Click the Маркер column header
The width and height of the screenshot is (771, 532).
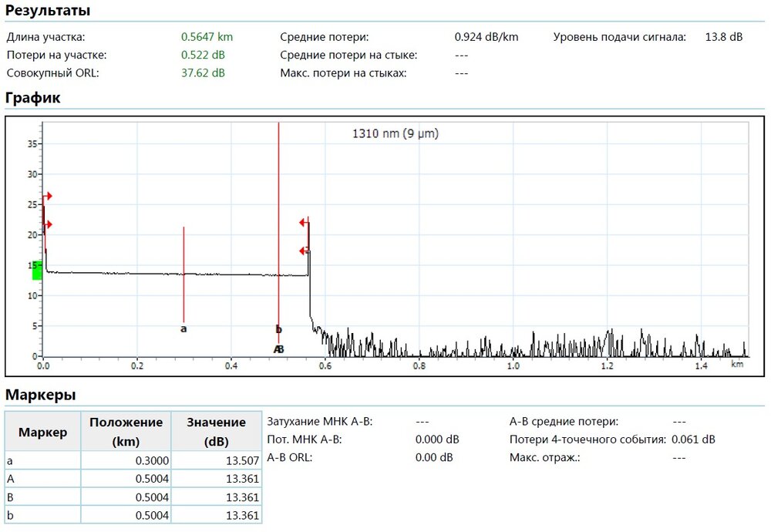(x=42, y=432)
